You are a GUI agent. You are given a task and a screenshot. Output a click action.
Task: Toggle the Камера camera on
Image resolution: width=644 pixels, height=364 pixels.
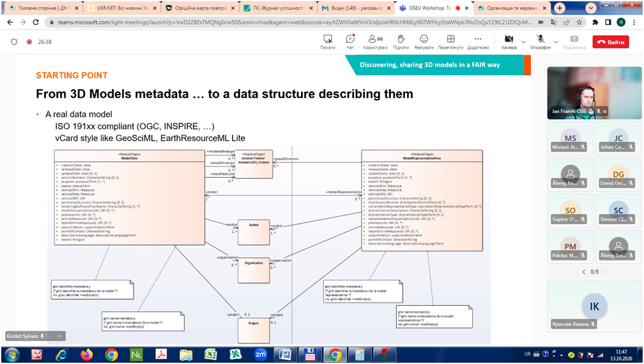(x=509, y=42)
